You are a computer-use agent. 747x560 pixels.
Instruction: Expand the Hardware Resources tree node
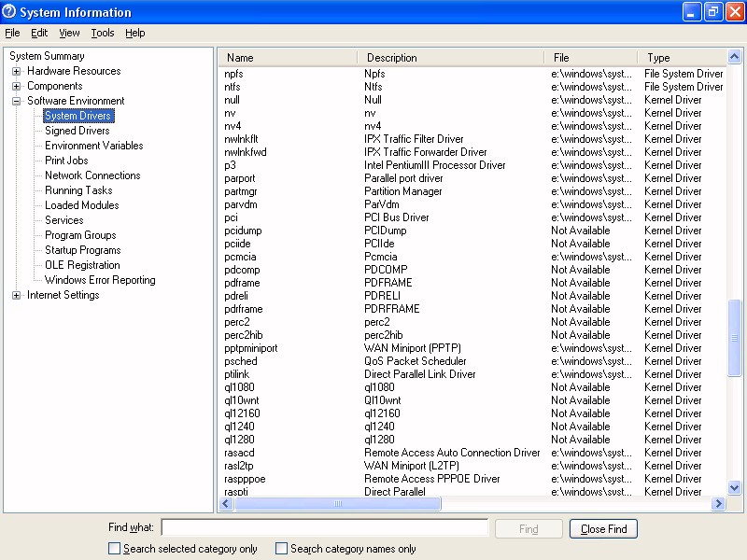click(17, 71)
